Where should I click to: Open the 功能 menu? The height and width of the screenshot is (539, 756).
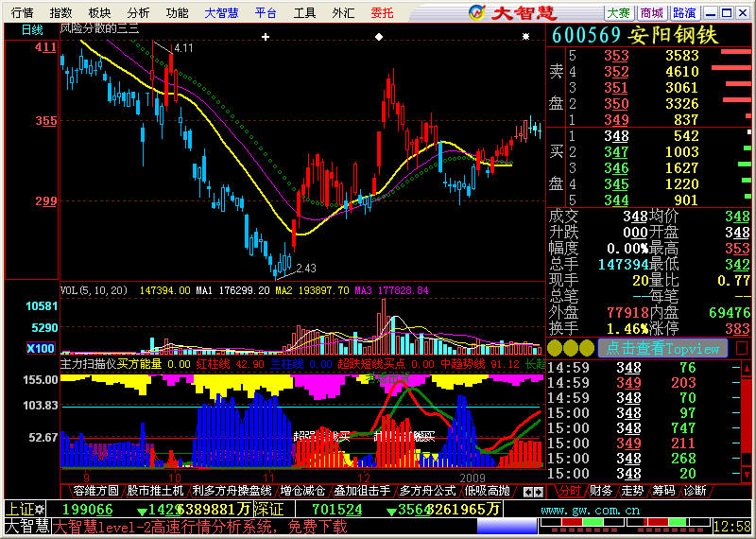(177, 12)
